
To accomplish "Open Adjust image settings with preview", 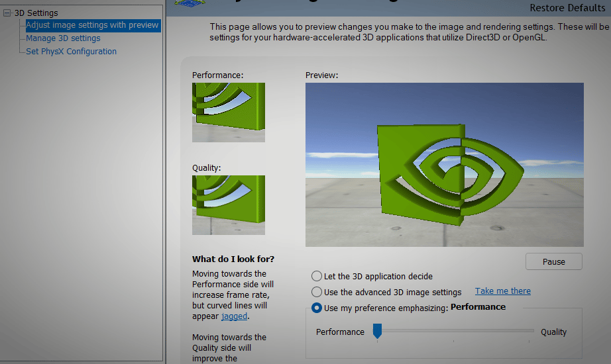I will tap(92, 25).
